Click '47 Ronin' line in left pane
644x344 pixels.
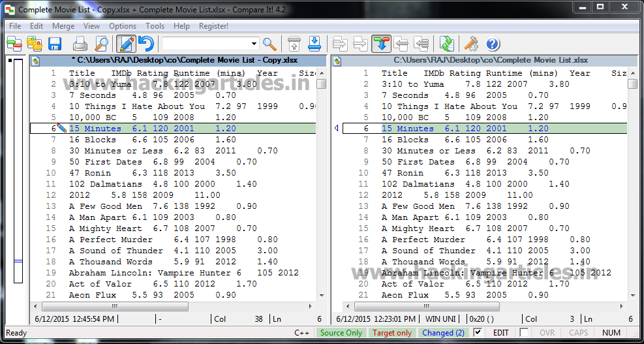pos(154,173)
